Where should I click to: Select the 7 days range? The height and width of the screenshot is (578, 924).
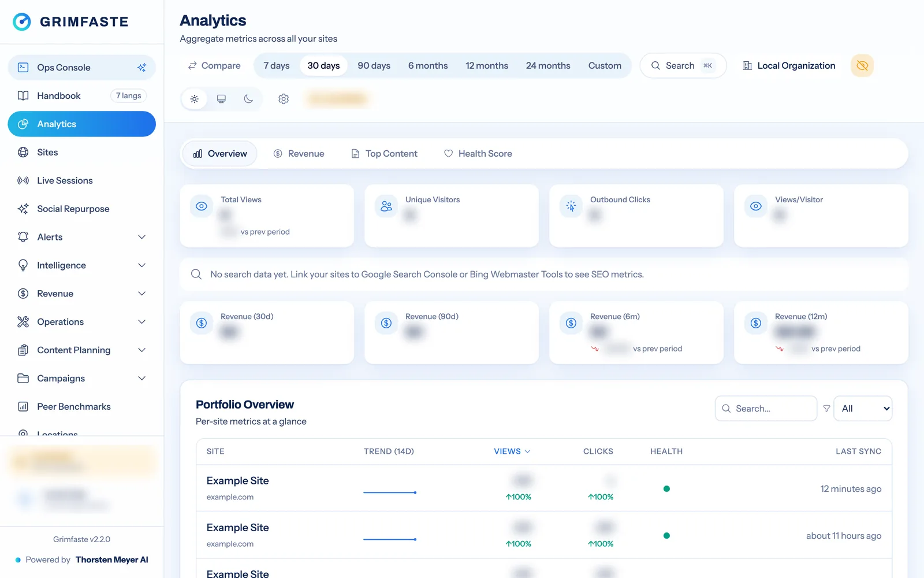pos(277,66)
